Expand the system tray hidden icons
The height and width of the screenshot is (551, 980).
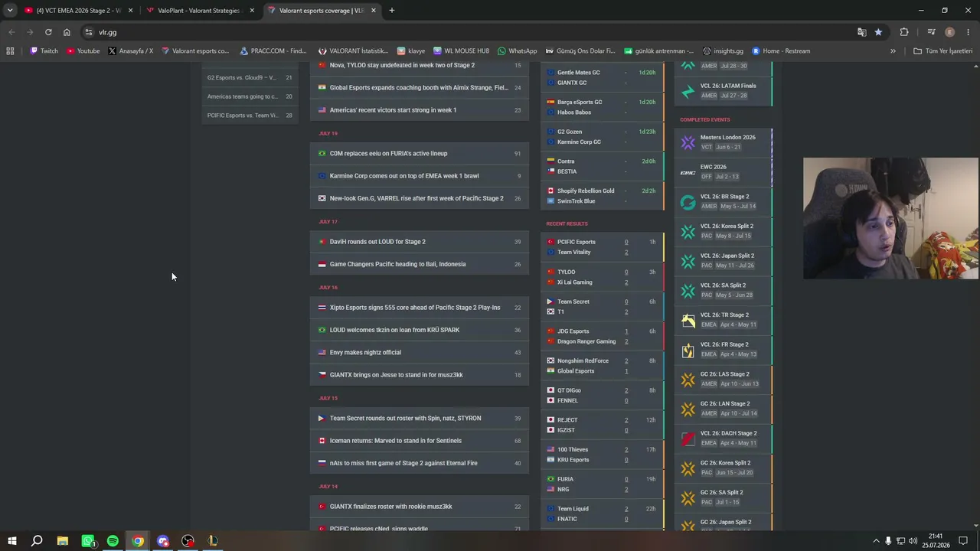point(876,541)
